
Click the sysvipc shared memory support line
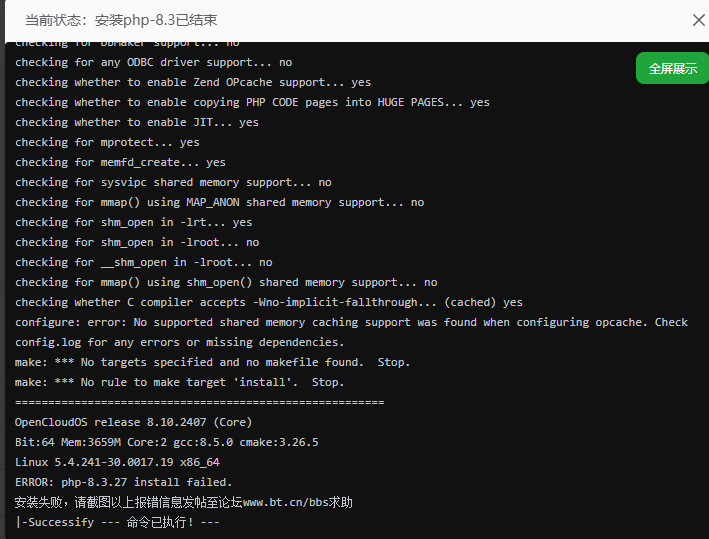point(173,182)
